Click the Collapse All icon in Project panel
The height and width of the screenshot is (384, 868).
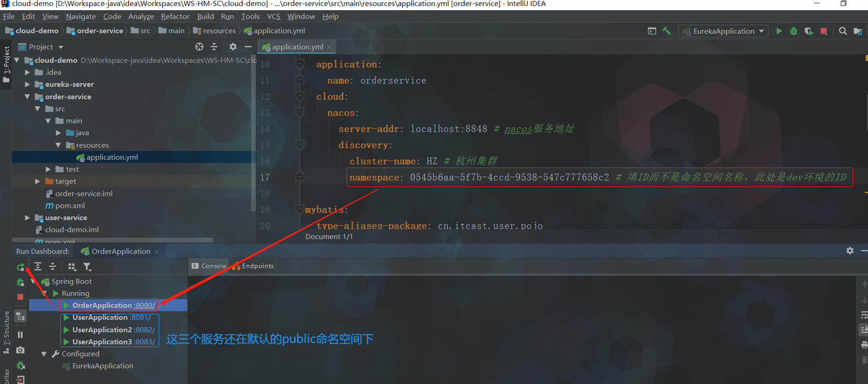(x=214, y=47)
